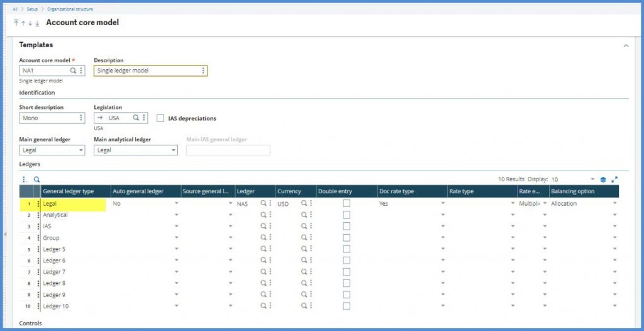Screen dimensions: 644x331
Task: Enable the IAS depreciations checkbox
Action: 160,118
